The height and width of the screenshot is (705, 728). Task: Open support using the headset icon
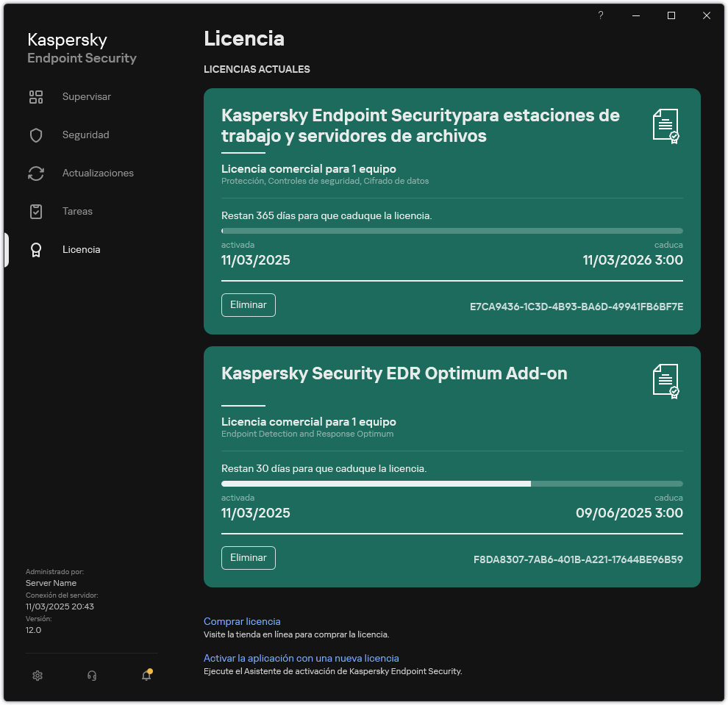[92, 675]
